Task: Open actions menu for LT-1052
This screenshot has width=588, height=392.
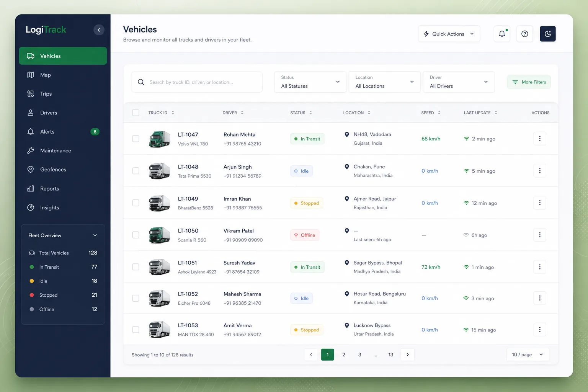Action: pos(540,298)
